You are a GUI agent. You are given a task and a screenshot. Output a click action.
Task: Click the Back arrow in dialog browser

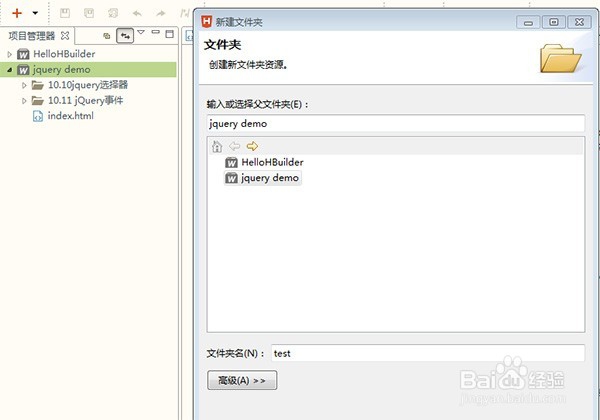tap(234, 146)
